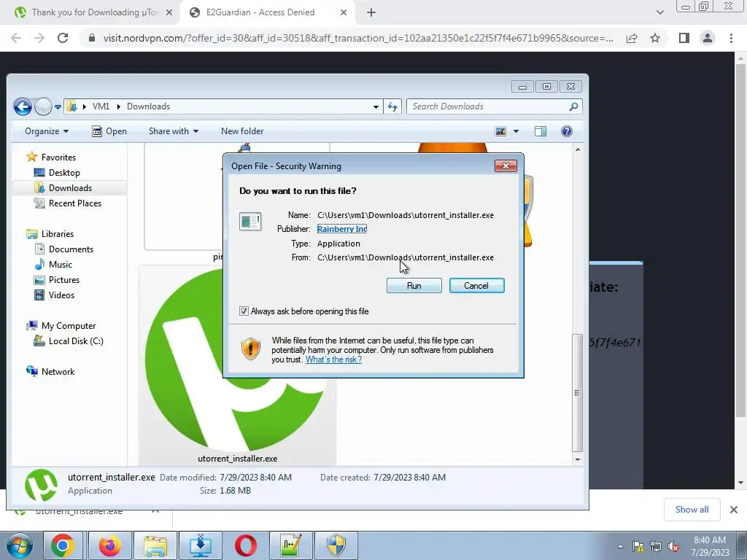747x560 pixels.
Task: Open Chrome three-dot menu
Action: [x=731, y=38]
